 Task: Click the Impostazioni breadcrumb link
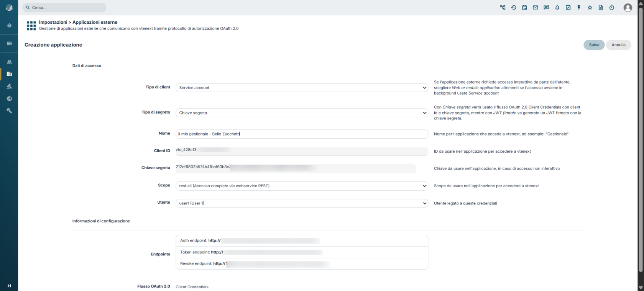(x=53, y=22)
